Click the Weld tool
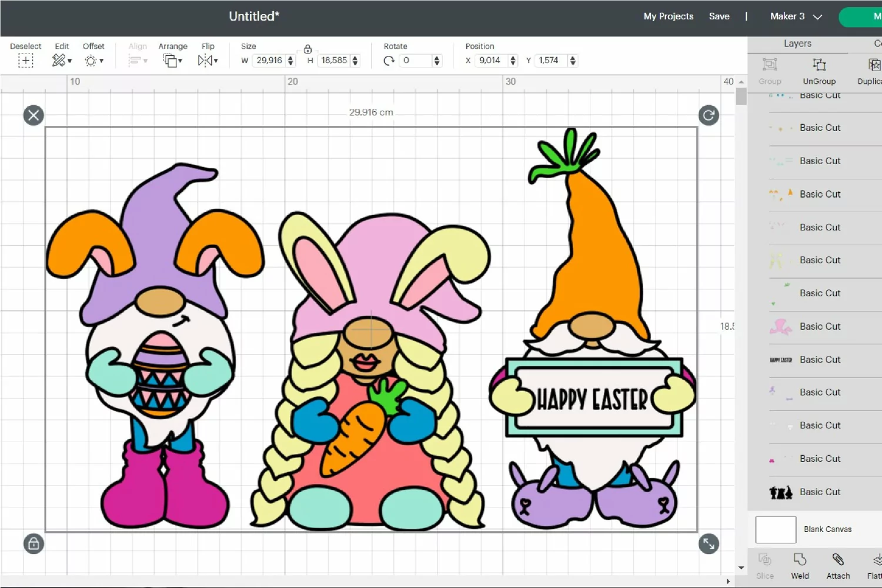 (800, 566)
